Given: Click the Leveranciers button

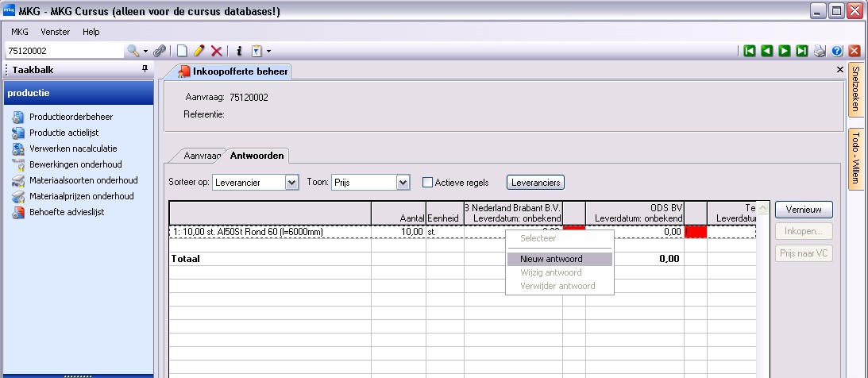Looking at the screenshot, I should tap(535, 182).
